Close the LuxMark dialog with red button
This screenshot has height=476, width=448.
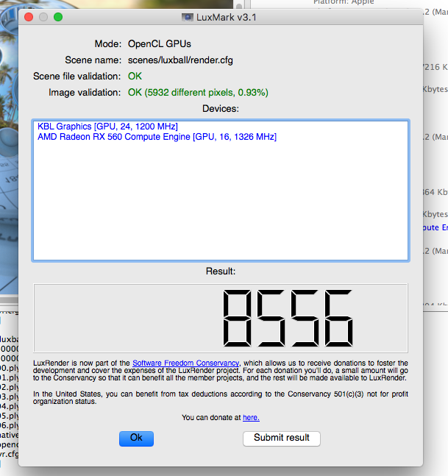pyautogui.click(x=29, y=17)
